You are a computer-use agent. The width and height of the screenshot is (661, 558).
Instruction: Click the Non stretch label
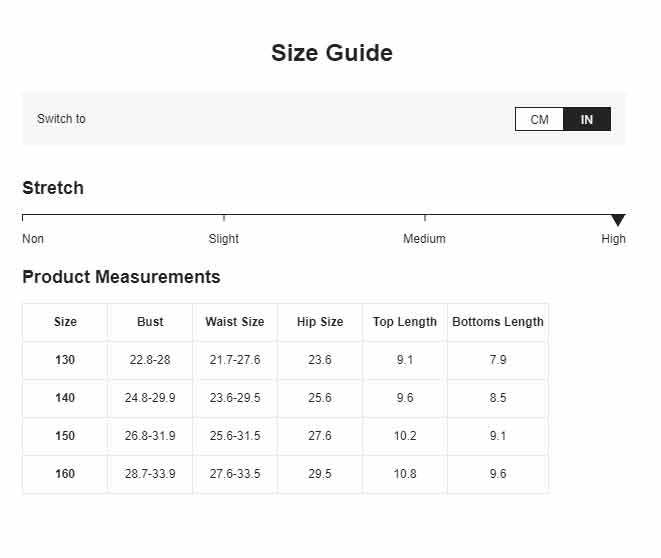click(x=33, y=239)
